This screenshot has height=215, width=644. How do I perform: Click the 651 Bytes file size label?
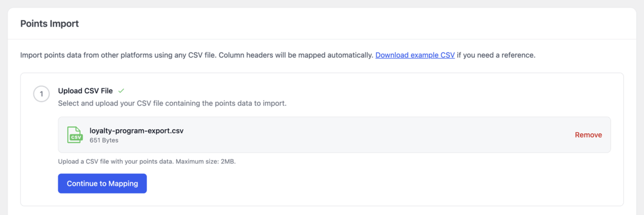pyautogui.click(x=104, y=140)
